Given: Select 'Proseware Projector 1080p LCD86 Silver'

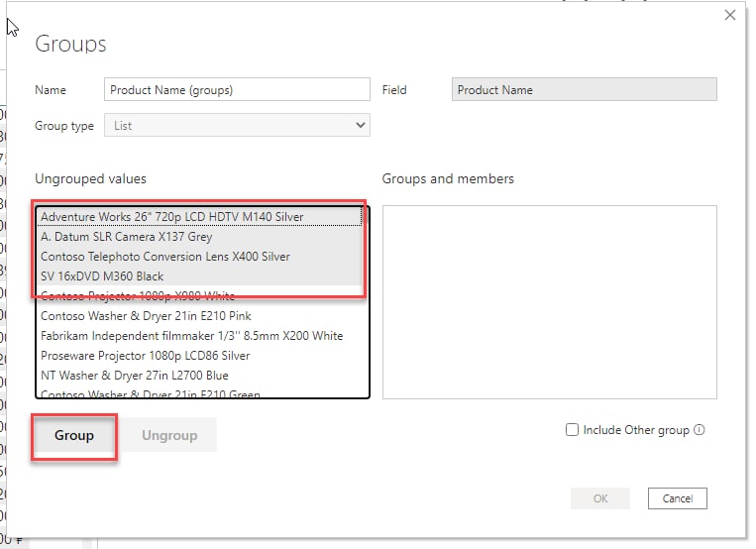Looking at the screenshot, I should pos(199,356).
